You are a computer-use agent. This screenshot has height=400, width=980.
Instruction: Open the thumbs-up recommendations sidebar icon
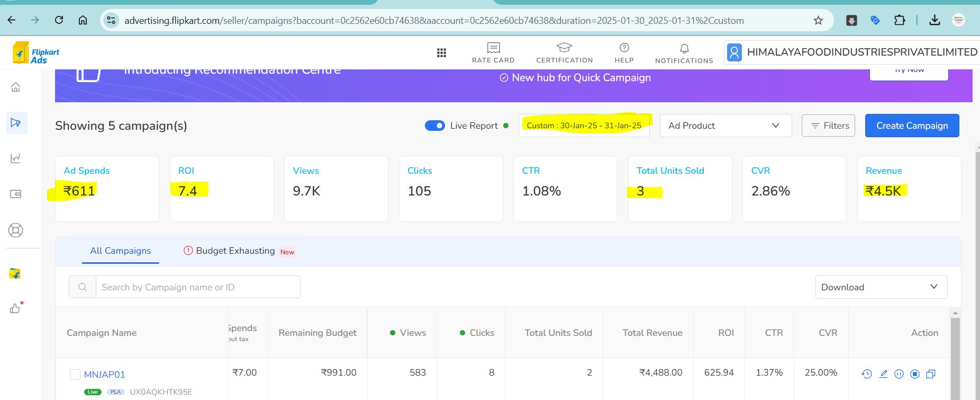point(15,308)
